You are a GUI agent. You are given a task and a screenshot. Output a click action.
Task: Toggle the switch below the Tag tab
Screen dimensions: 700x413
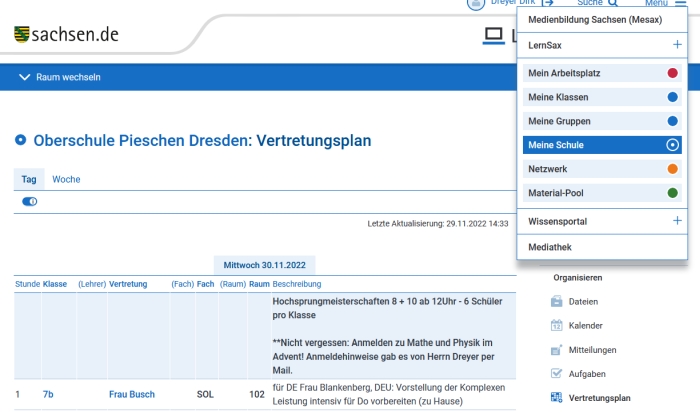point(30,201)
